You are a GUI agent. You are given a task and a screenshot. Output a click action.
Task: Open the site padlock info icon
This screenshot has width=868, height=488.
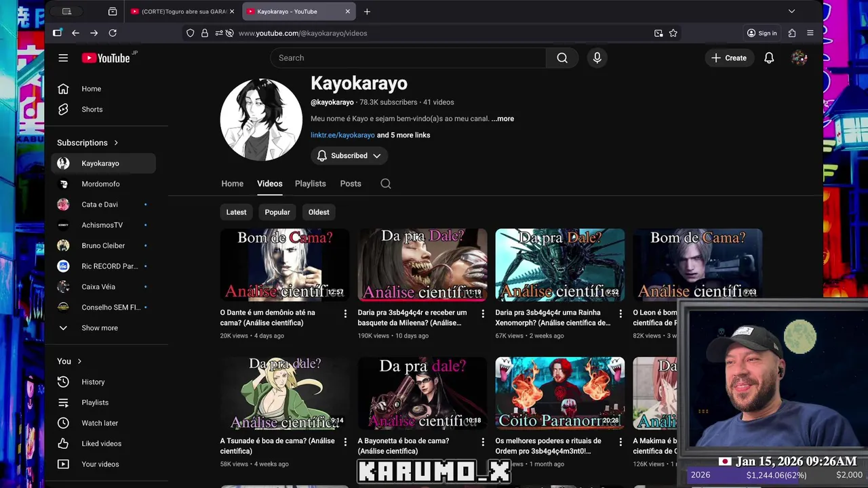point(205,33)
